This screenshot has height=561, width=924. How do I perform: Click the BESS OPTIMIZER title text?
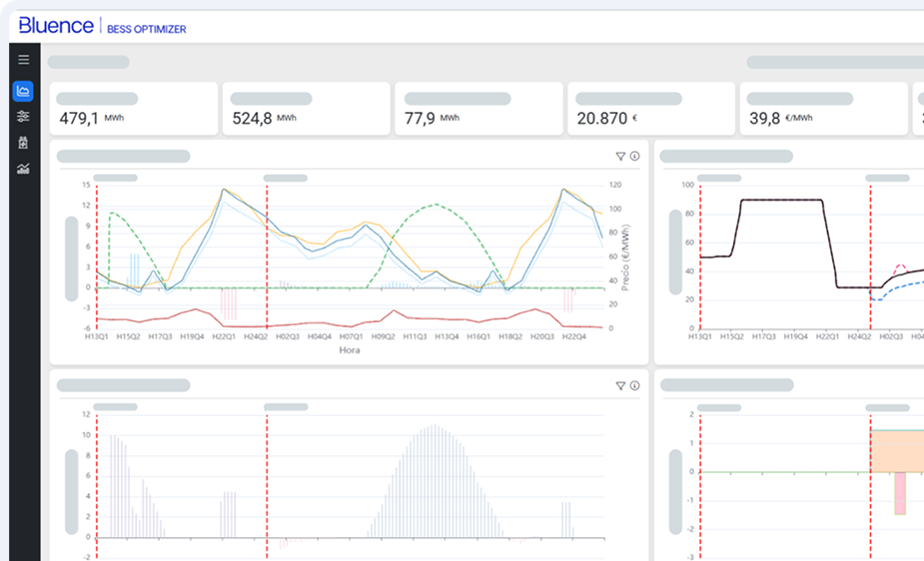click(x=147, y=29)
